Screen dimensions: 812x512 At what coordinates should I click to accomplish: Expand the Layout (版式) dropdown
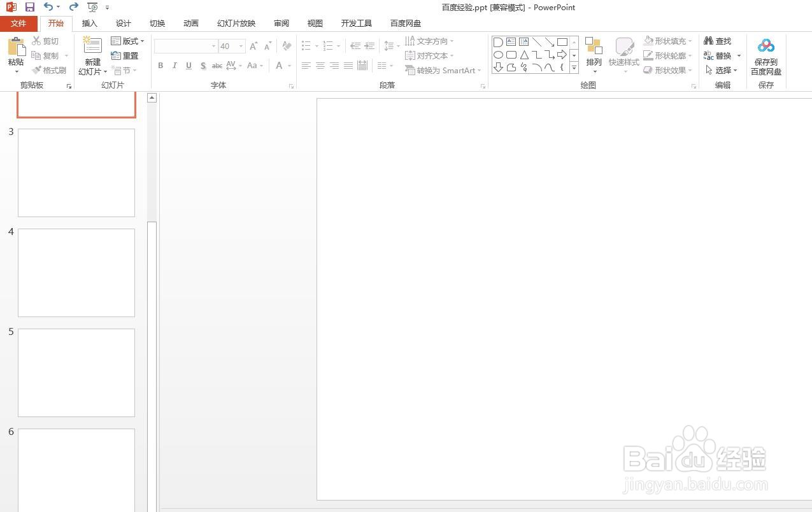[x=127, y=41]
